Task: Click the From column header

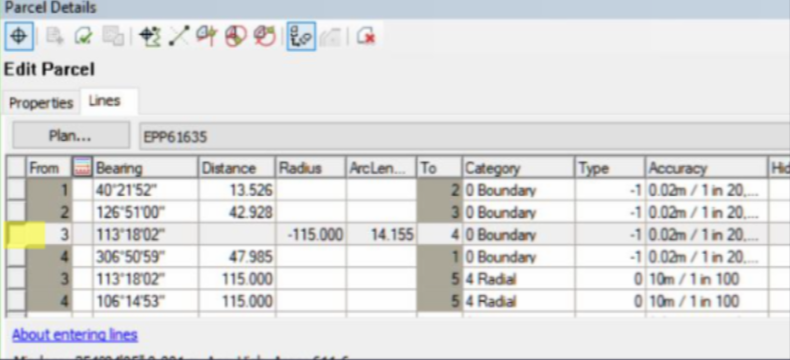Action: 48,168
